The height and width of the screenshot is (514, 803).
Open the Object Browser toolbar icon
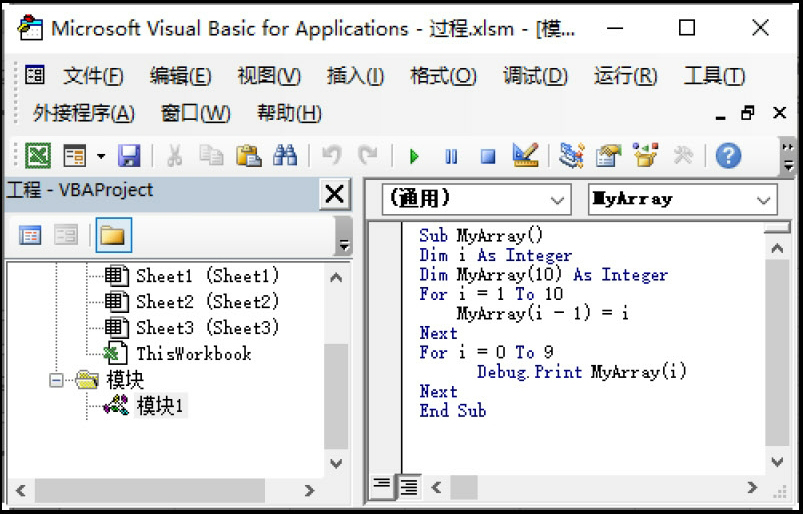point(646,156)
